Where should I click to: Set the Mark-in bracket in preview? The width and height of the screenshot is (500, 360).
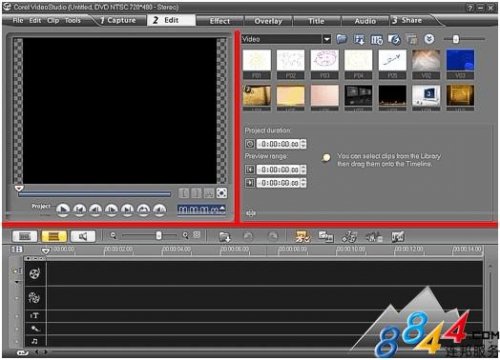coord(184,193)
